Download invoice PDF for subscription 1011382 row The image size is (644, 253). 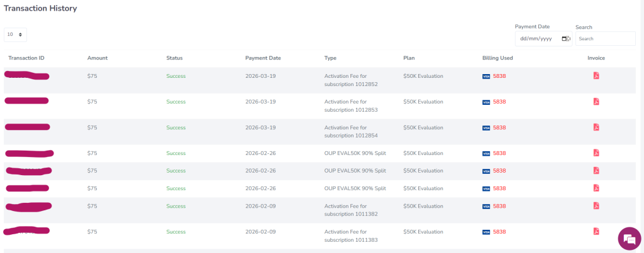[x=596, y=206]
